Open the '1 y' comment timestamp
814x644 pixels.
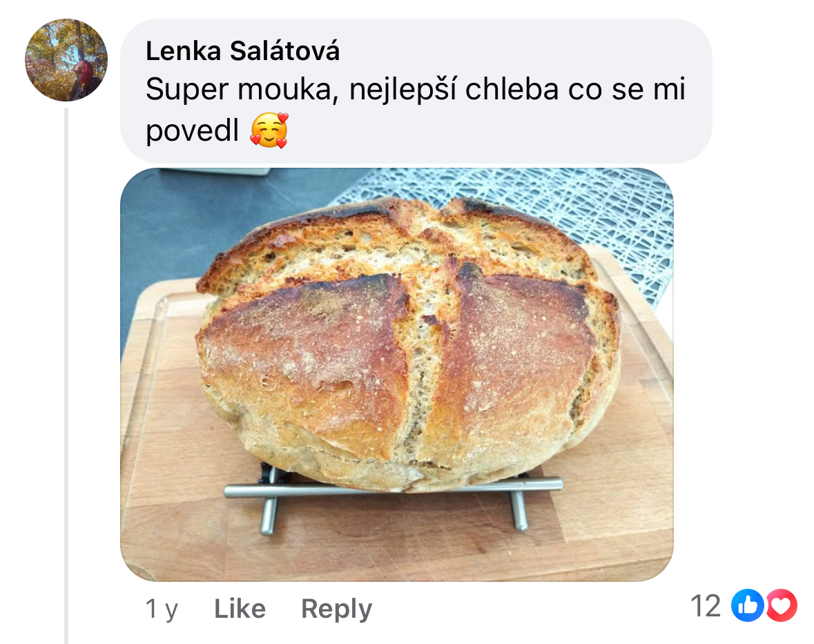pos(162,609)
